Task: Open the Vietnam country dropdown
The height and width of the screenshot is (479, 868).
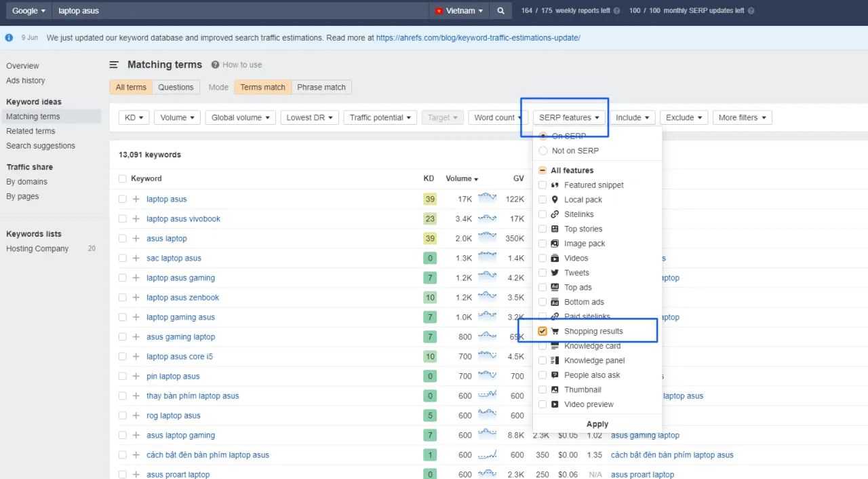Action: tap(459, 10)
